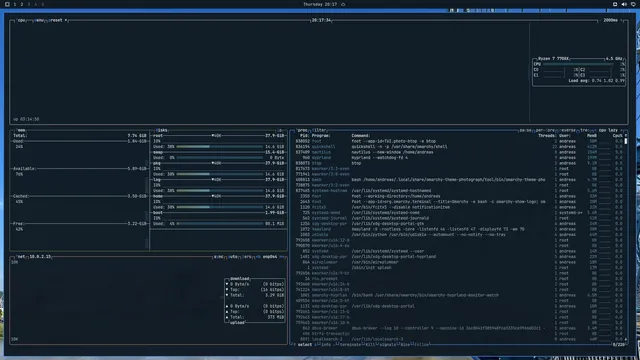The width and height of the screenshot is (640, 360).
Task: Click the select option at proc bottom
Action: (304, 344)
